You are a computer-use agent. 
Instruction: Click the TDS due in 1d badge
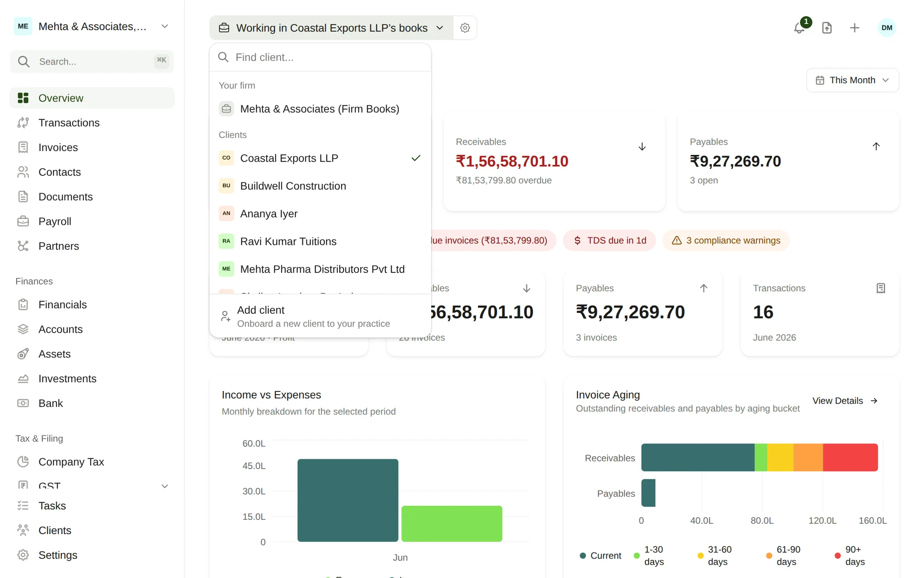click(609, 240)
